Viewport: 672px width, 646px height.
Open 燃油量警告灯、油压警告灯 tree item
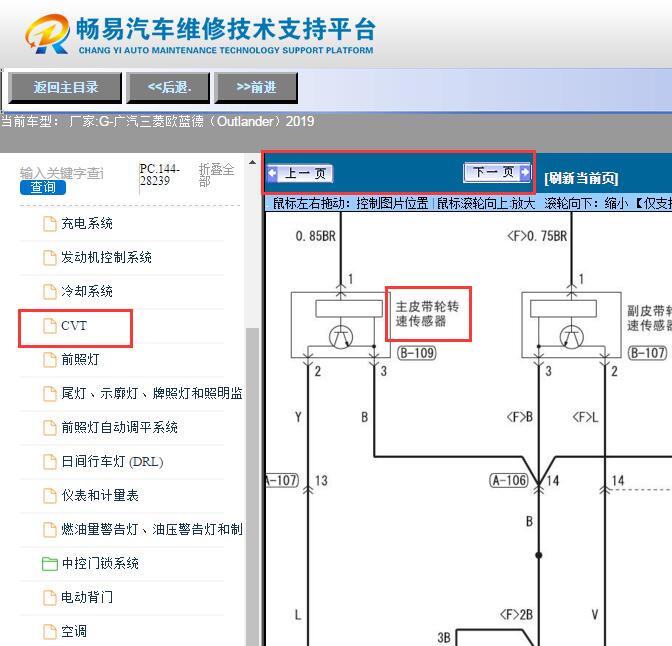point(152,529)
